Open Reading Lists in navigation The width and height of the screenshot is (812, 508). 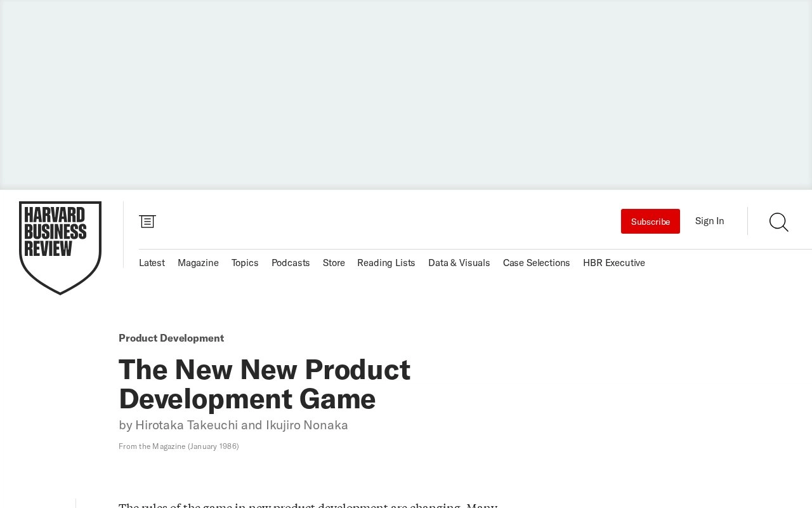pos(386,263)
